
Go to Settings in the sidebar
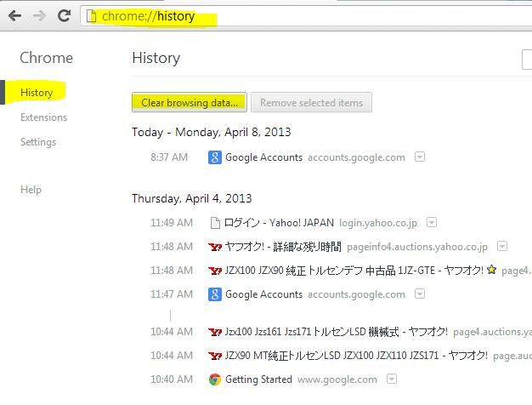pyautogui.click(x=38, y=142)
